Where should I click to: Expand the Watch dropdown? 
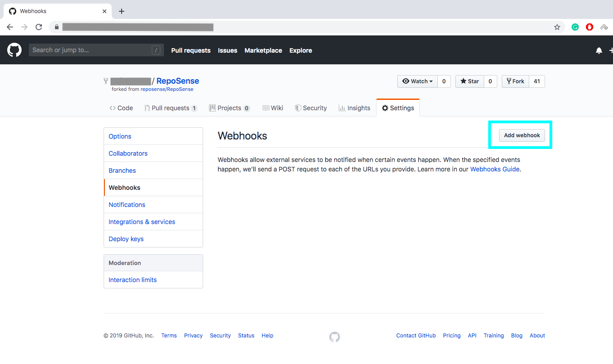pos(417,81)
